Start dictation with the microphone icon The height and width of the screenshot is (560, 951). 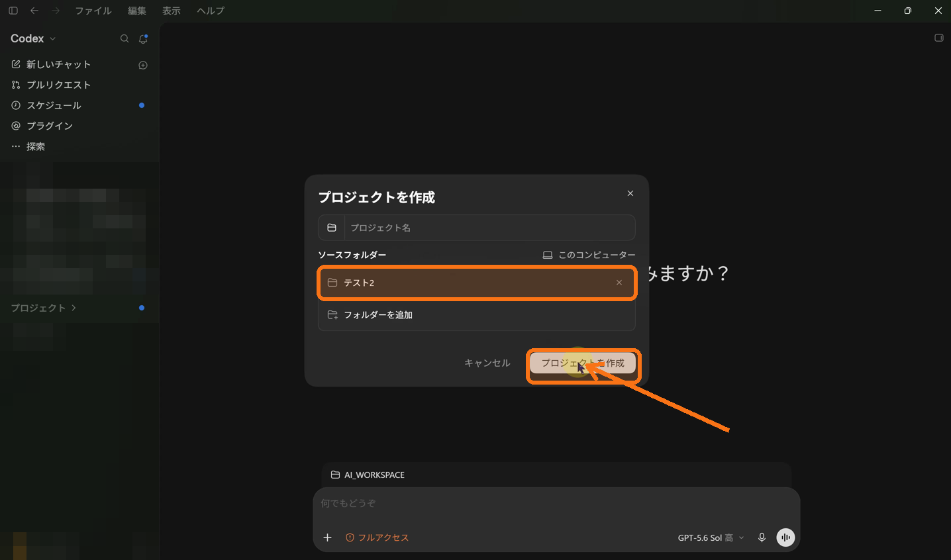(x=762, y=537)
